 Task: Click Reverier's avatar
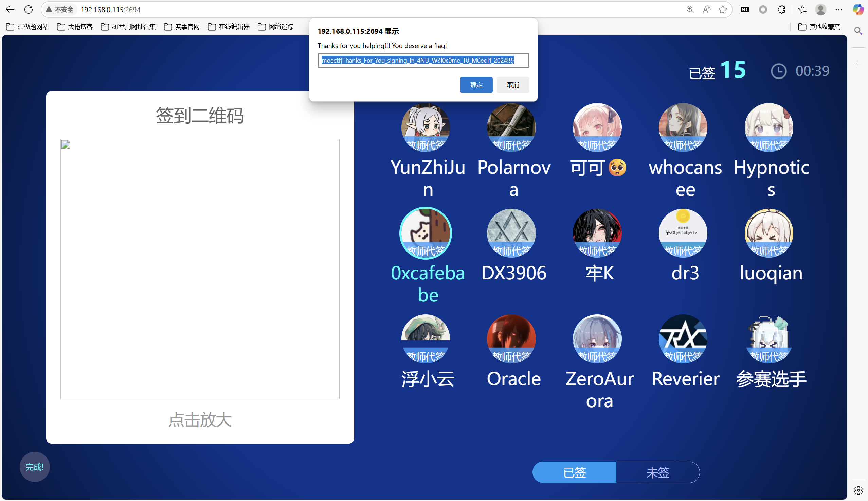[x=683, y=339]
